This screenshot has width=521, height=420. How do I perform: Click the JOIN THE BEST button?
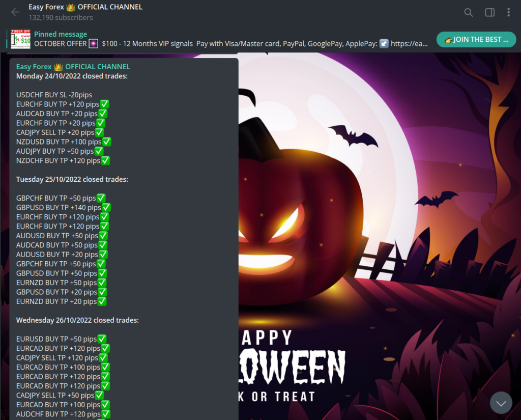click(x=476, y=40)
